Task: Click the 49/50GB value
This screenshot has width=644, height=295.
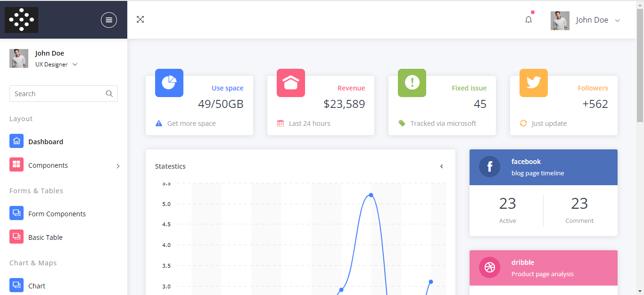Action: pos(221,104)
